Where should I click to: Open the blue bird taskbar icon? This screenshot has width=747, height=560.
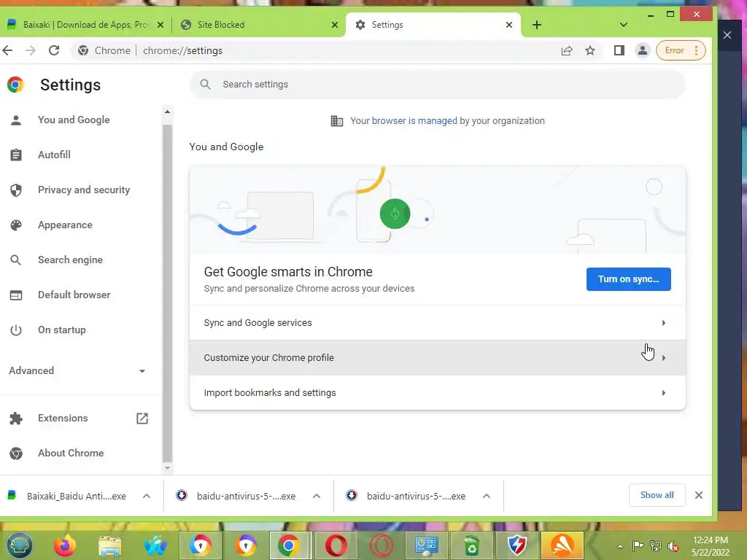tap(155, 545)
